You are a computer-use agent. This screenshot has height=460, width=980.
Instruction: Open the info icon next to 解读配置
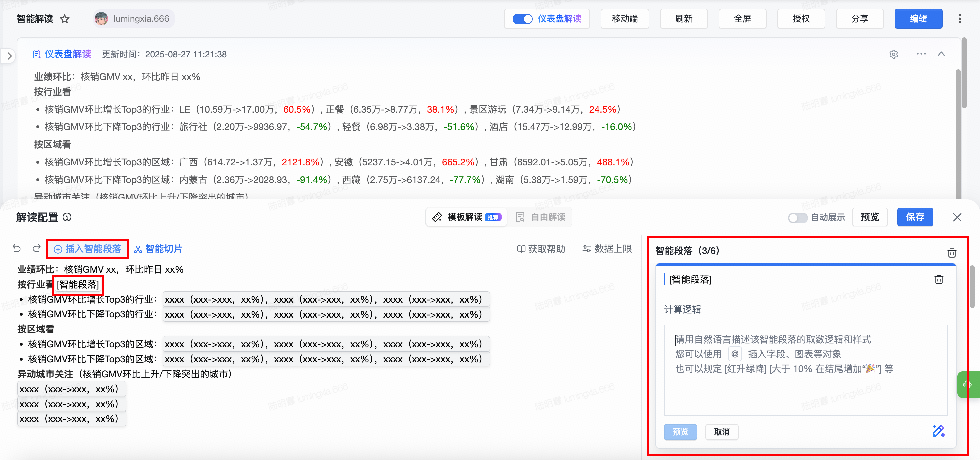[x=67, y=217]
